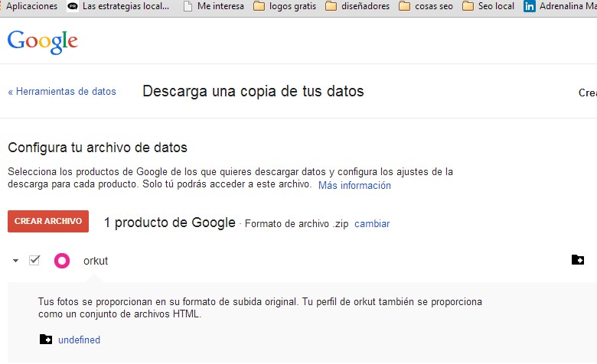Screen dimensions: 597x364
Task: Click the 'Configura tu archivo de datos' heading
Action: point(97,147)
